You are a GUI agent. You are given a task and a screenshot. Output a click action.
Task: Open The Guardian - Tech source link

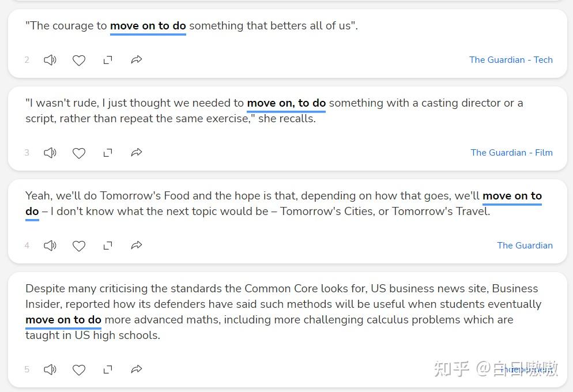[511, 59]
